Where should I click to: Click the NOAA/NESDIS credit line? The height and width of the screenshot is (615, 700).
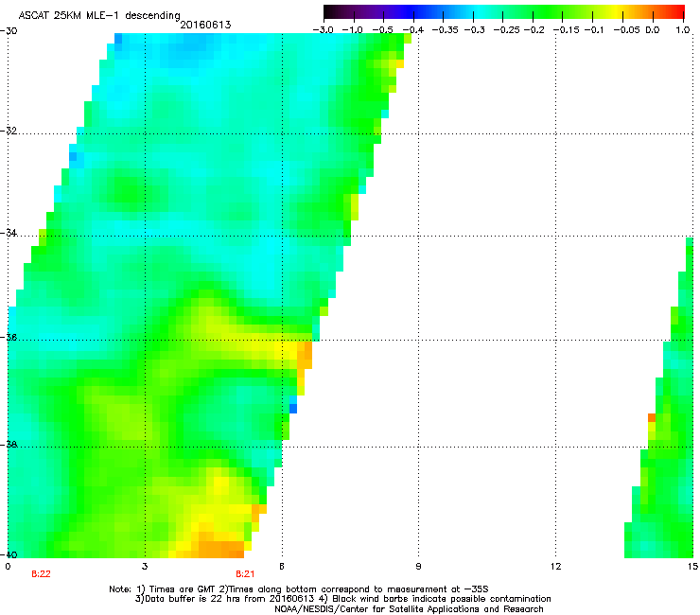[409, 609]
